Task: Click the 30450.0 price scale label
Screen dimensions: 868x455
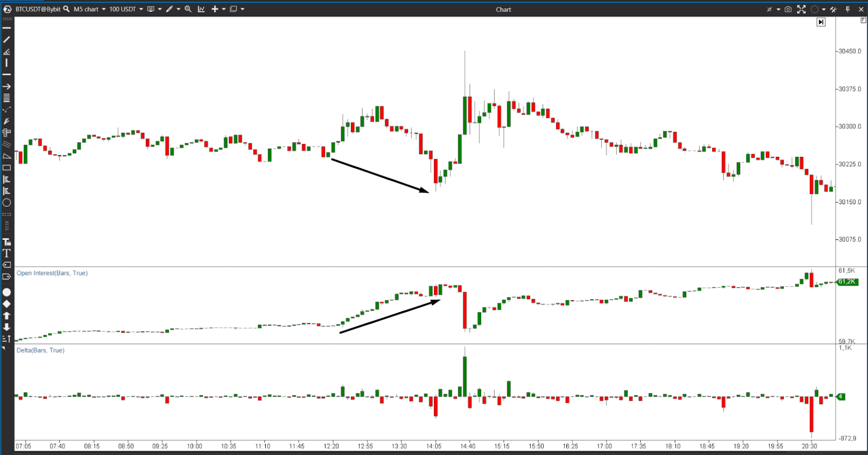Action: pyautogui.click(x=850, y=51)
